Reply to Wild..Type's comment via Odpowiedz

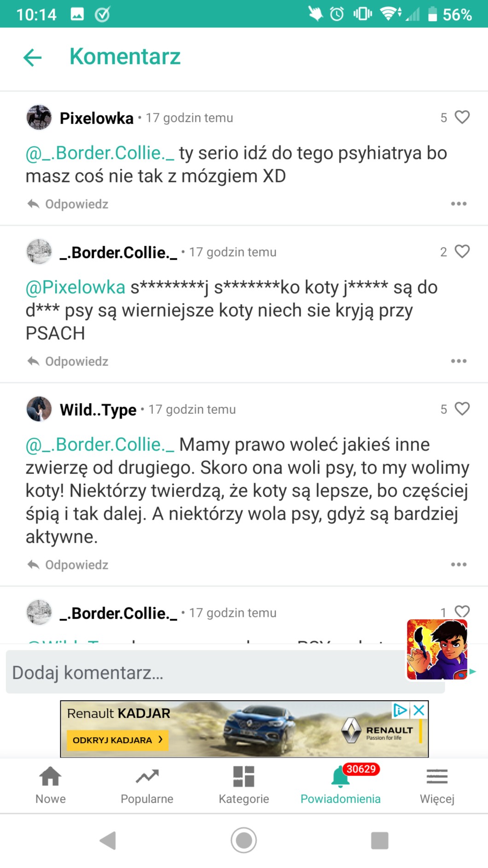click(x=68, y=565)
